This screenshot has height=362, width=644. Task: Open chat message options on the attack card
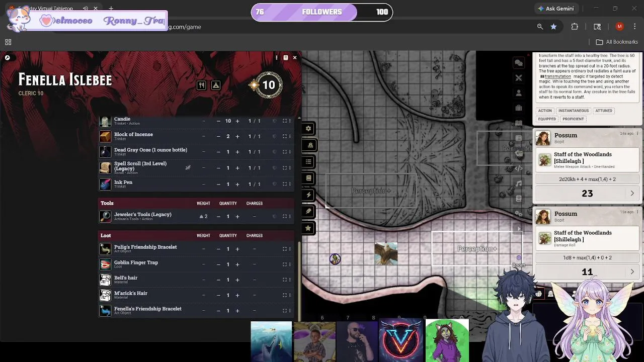click(637, 134)
